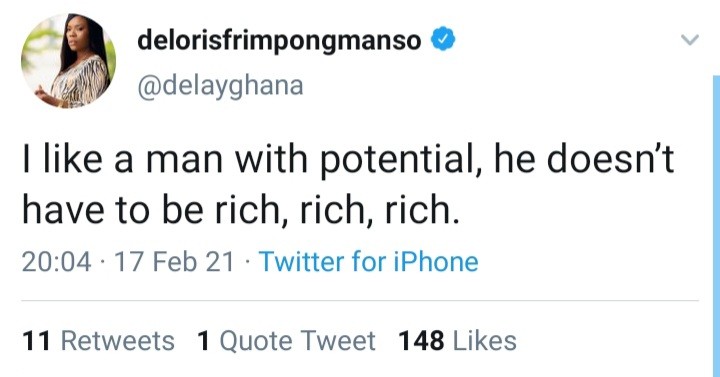View the 11 Retweets list
Viewport: 720px width, 377px height.
[98, 341]
